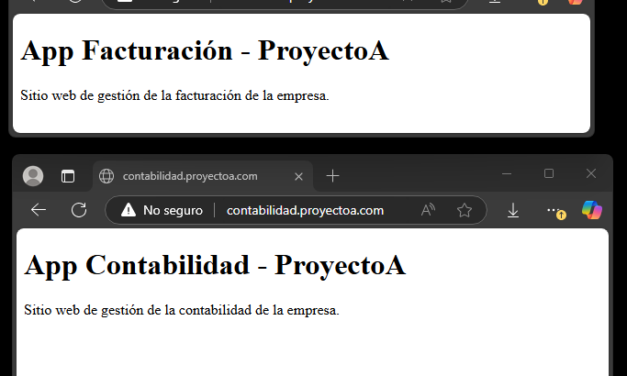Click the text about gestión de la facturación

[x=175, y=96]
